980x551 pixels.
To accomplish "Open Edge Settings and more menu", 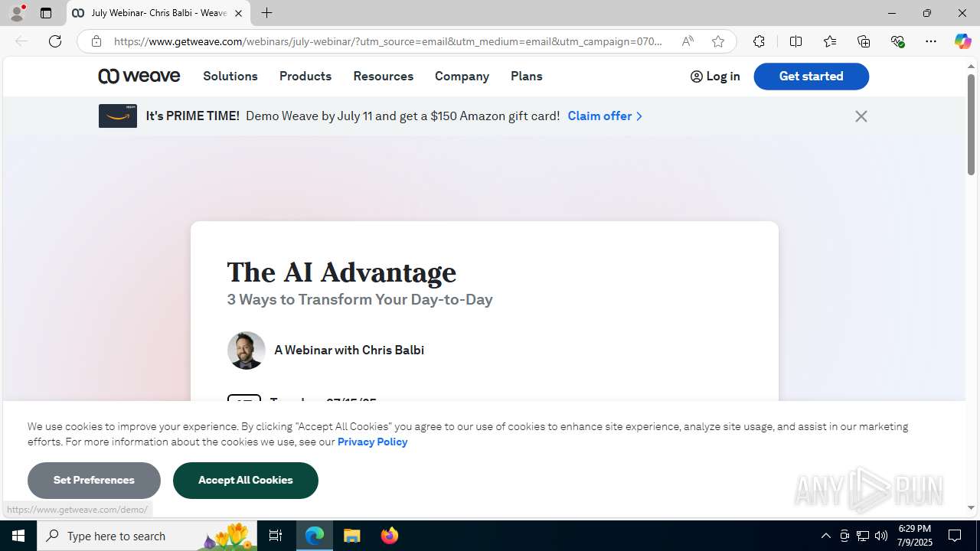I will click(x=931, y=41).
